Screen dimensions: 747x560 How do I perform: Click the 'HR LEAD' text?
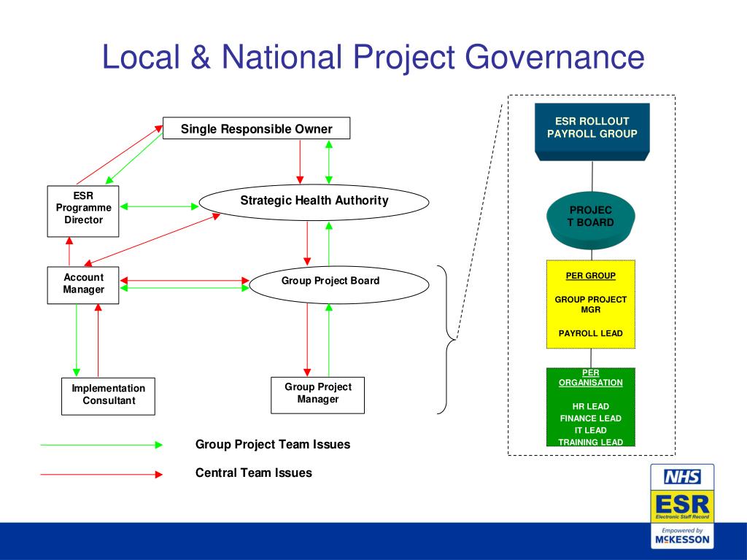click(x=591, y=406)
